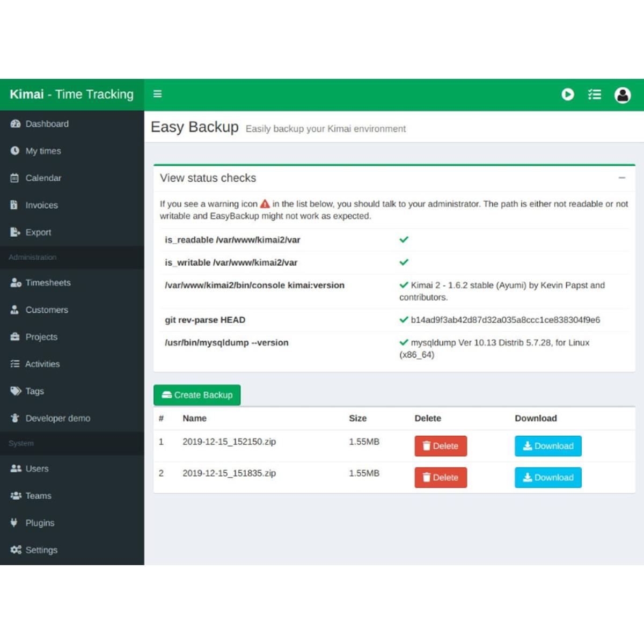Open system Settings
The image size is (644, 644).
coord(72,550)
